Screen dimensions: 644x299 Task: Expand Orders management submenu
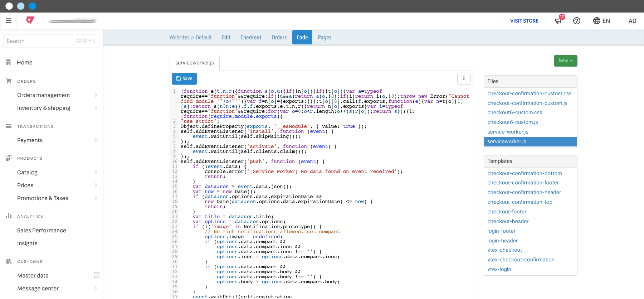click(x=96, y=95)
